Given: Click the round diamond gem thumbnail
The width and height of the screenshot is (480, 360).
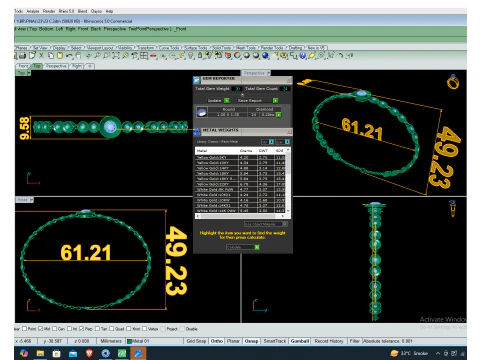Looking at the screenshot, I should coord(202,112).
